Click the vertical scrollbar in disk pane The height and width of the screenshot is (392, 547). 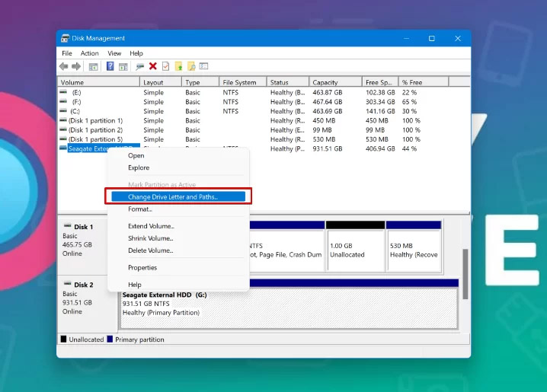[x=465, y=274]
